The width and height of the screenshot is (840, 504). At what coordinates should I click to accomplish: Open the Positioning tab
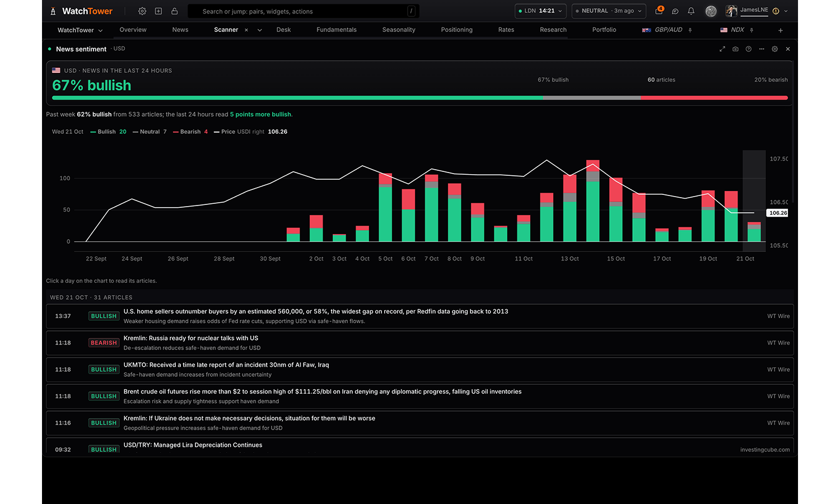coord(457,30)
